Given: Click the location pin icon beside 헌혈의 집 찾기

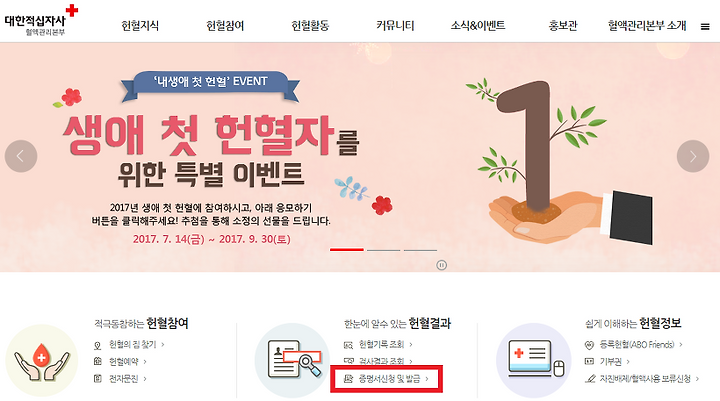Looking at the screenshot, I should tap(97, 345).
